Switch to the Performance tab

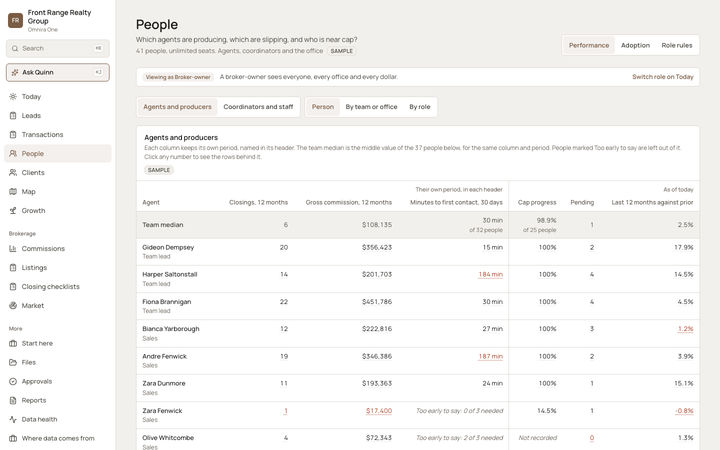(589, 45)
